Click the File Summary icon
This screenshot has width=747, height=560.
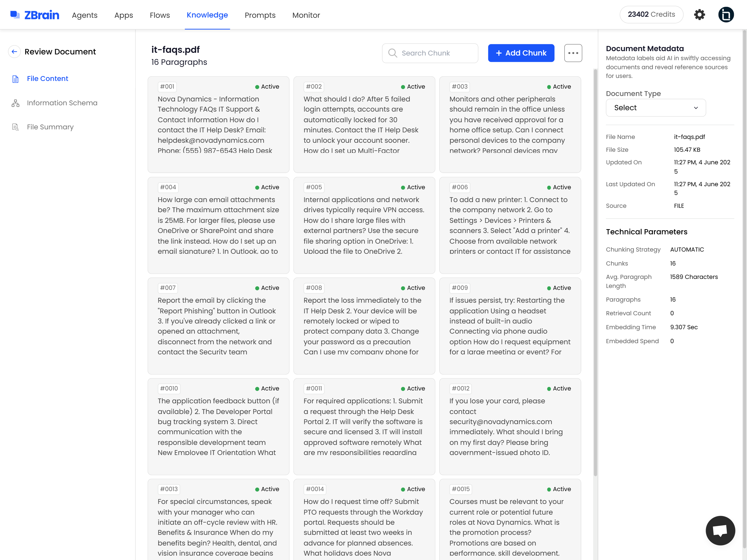coord(16,127)
